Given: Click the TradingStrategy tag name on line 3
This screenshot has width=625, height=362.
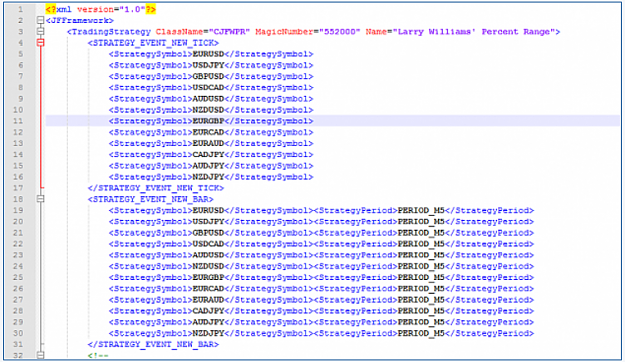Looking at the screenshot, I should tap(111, 31).
